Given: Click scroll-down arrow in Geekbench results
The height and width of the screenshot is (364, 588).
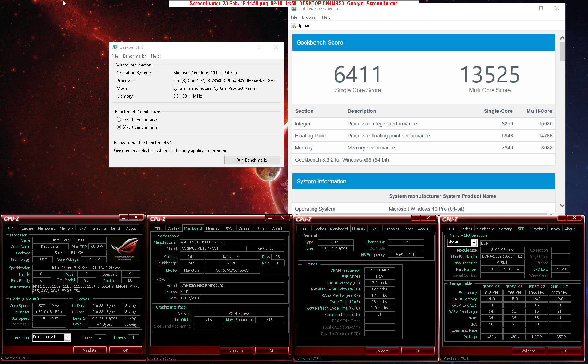Looking at the screenshot, I should click(x=562, y=205).
